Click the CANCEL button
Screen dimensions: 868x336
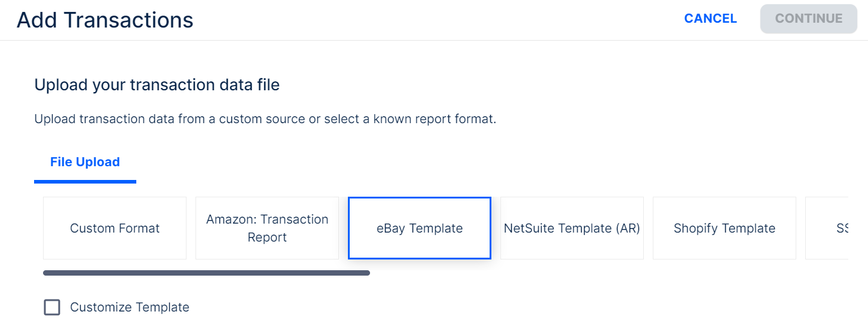point(710,19)
